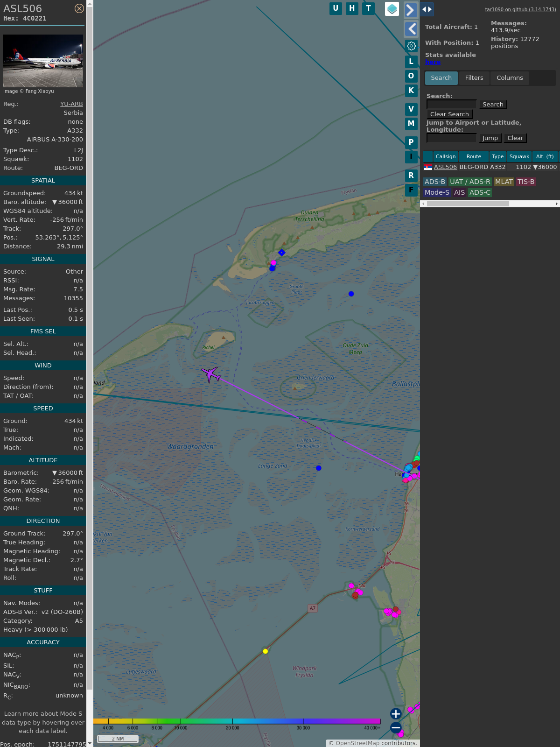The height and width of the screenshot is (747, 560).
Task: Toggle the T button on the map
Action: tap(368, 8)
